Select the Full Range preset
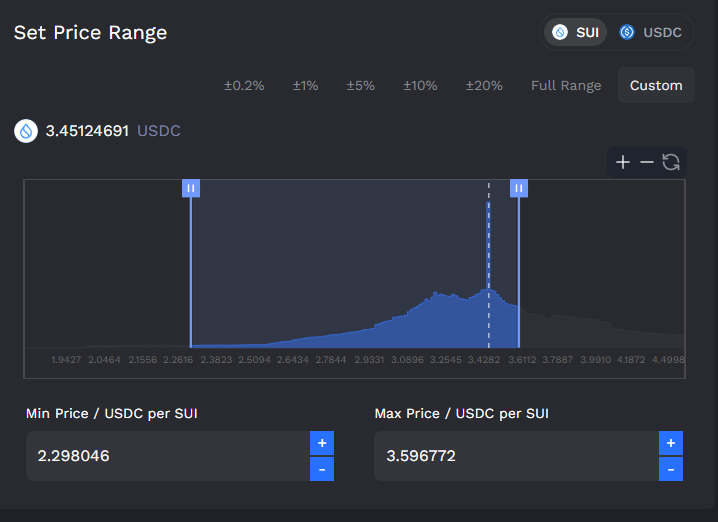The width and height of the screenshot is (718, 522). pos(566,86)
